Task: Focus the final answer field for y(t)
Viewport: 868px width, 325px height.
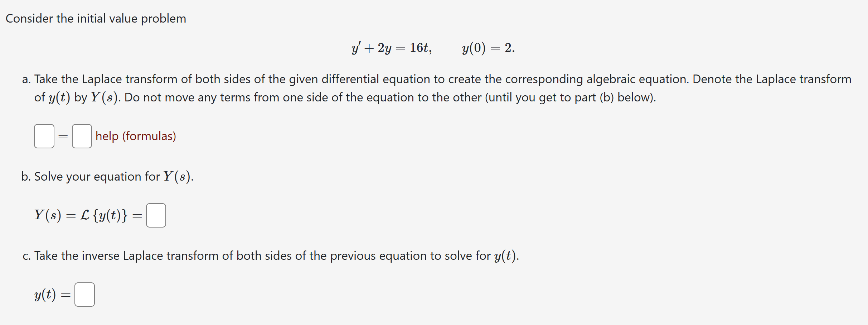Action: tap(85, 294)
